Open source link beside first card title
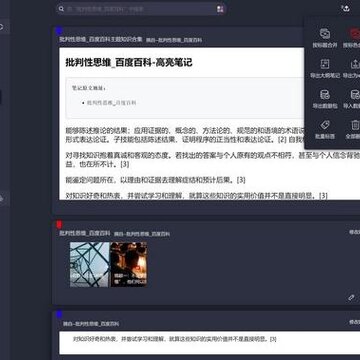The height and width of the screenshot is (360, 360). [x=174, y=40]
